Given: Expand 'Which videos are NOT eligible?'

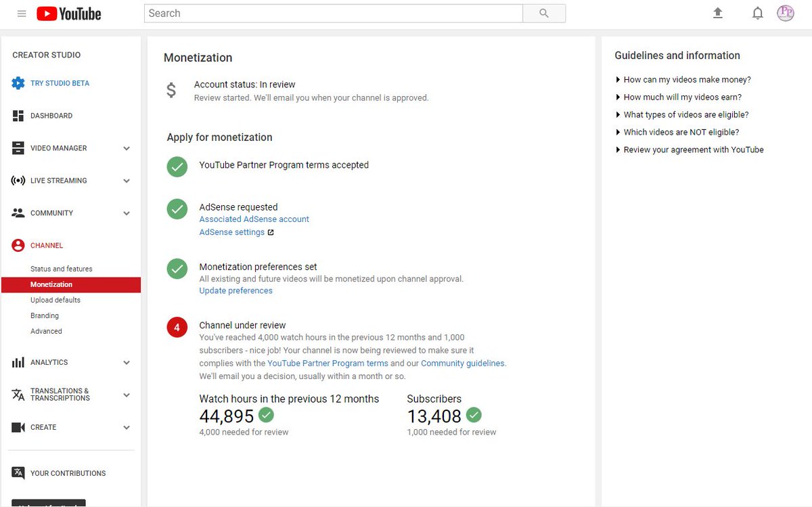Looking at the screenshot, I should click(677, 132).
